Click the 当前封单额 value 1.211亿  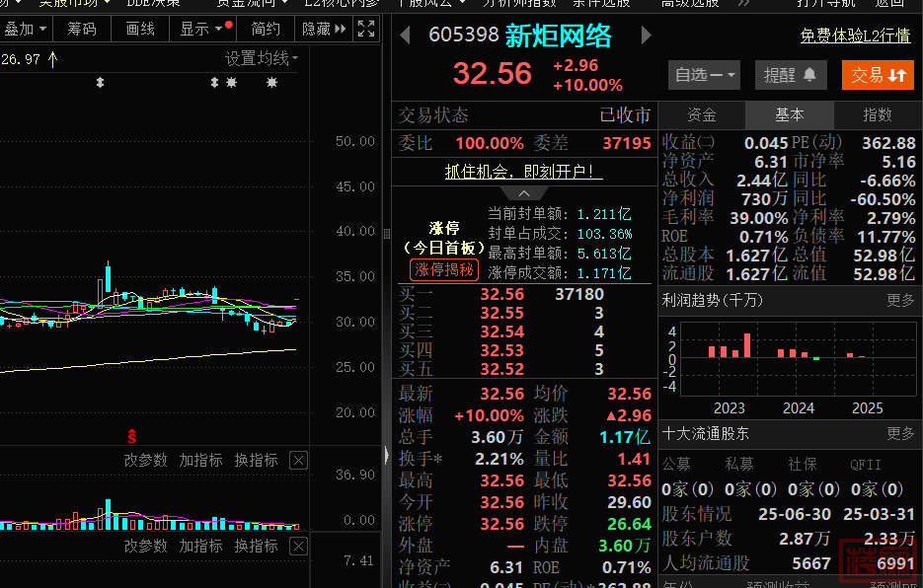click(x=604, y=214)
